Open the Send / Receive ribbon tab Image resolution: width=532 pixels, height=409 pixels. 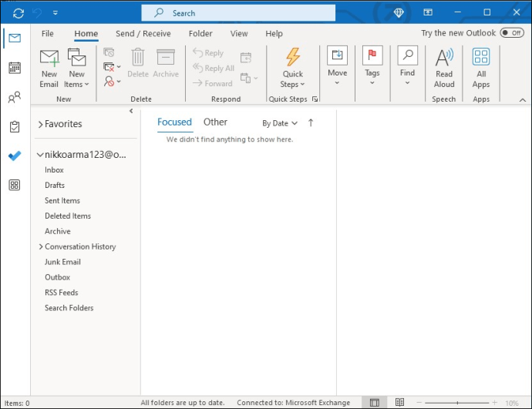143,34
